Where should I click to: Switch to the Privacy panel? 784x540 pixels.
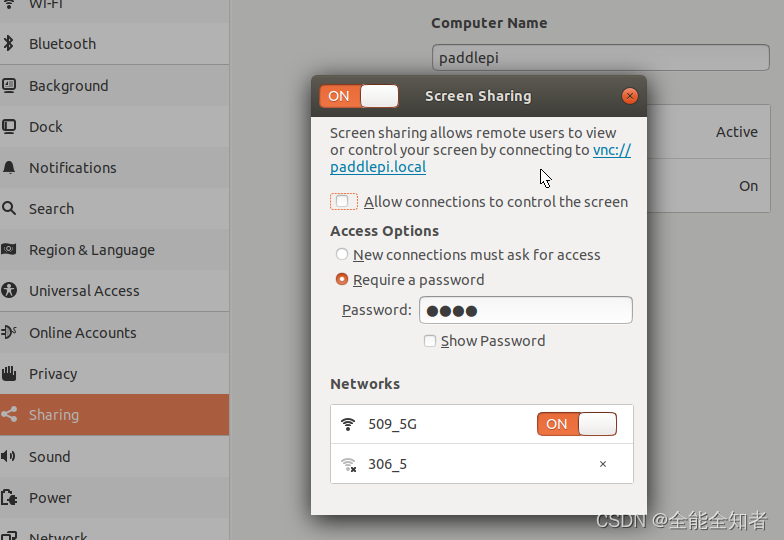(114, 374)
